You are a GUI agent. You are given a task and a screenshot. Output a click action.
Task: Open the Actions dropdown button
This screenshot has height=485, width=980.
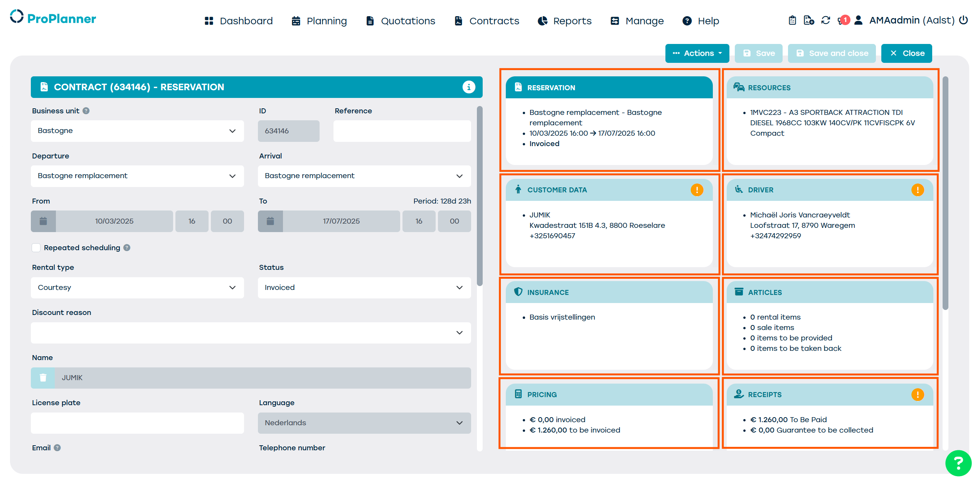pyautogui.click(x=697, y=53)
